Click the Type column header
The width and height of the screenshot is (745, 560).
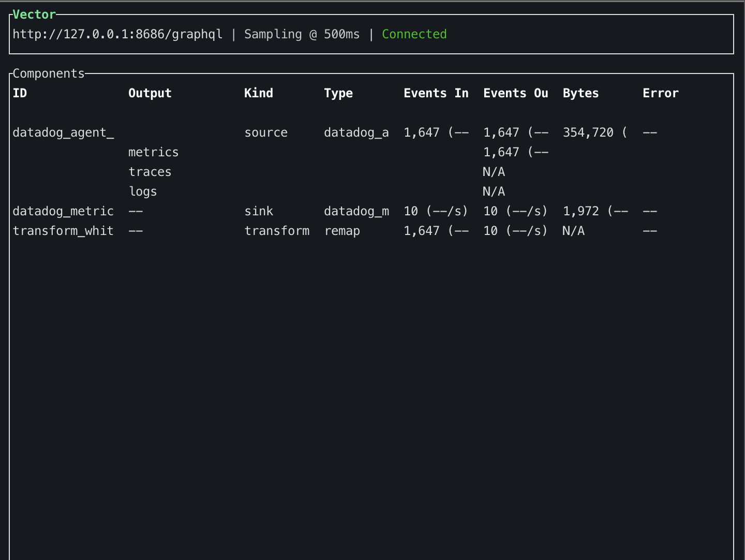point(338,93)
